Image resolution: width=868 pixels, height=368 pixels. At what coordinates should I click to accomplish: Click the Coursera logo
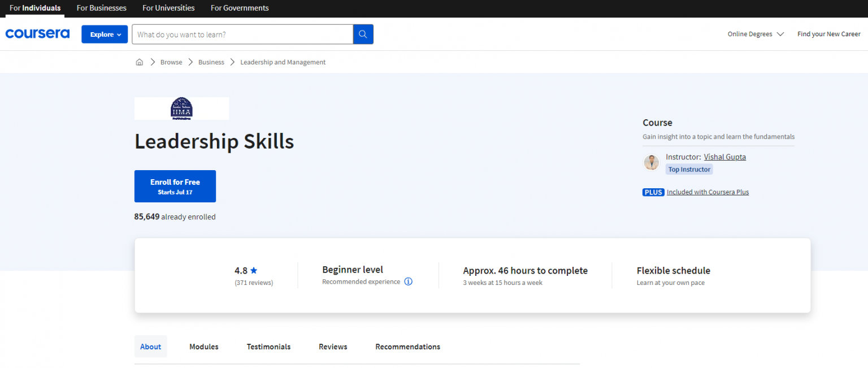37,34
